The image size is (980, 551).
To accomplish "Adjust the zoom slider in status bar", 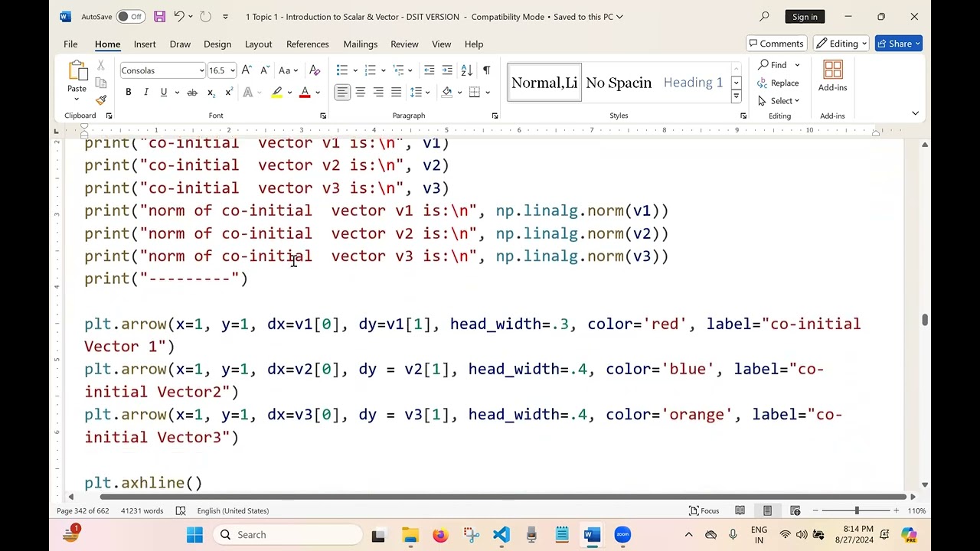I will (x=857, y=510).
